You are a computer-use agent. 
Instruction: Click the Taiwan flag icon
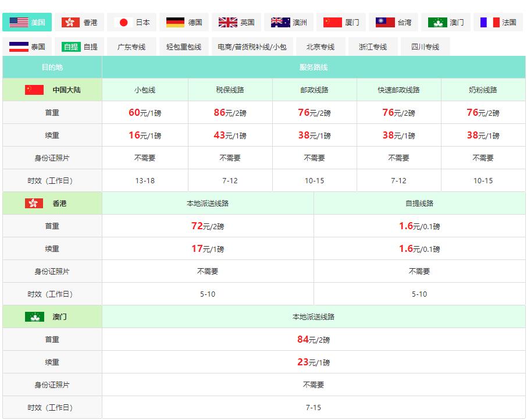(x=385, y=23)
